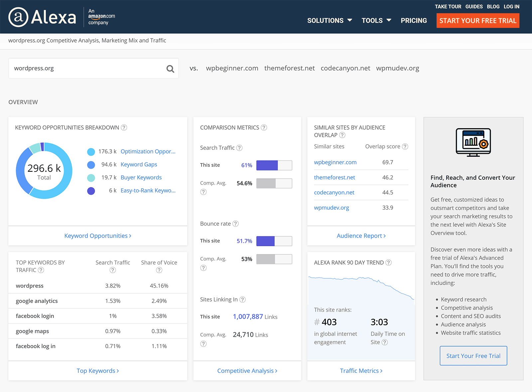Click help icon under Search Traffic column header
The width and height of the screenshot is (532, 392).
click(113, 270)
